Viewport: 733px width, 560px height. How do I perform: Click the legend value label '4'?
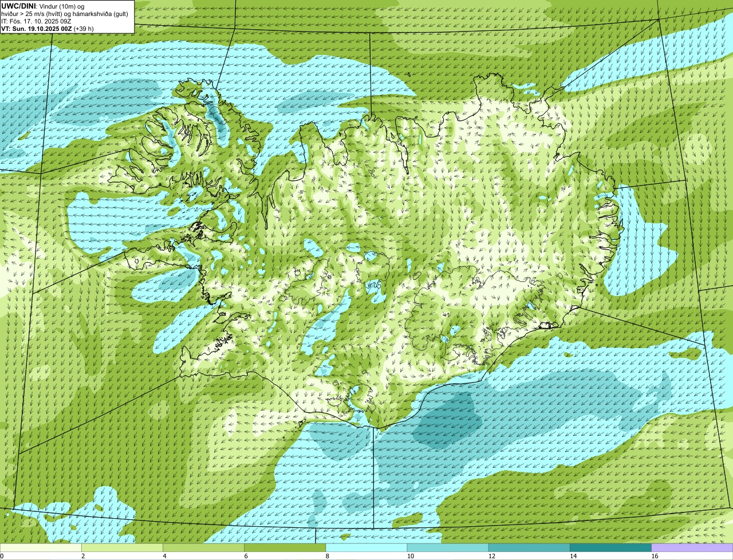click(165, 556)
